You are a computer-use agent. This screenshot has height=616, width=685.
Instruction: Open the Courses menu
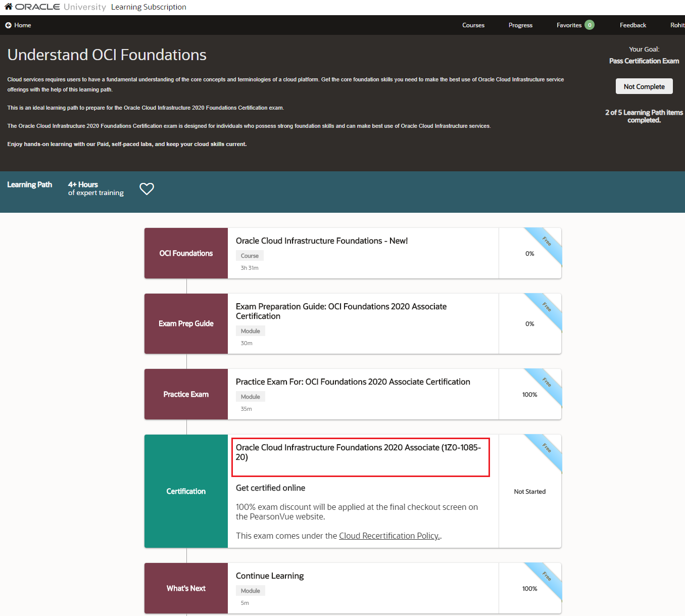click(473, 25)
